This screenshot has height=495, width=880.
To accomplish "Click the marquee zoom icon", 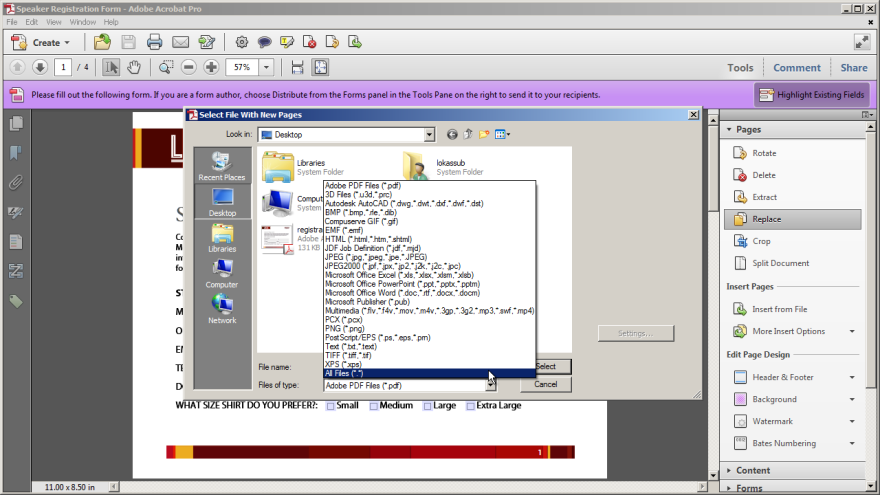I will click(166, 67).
